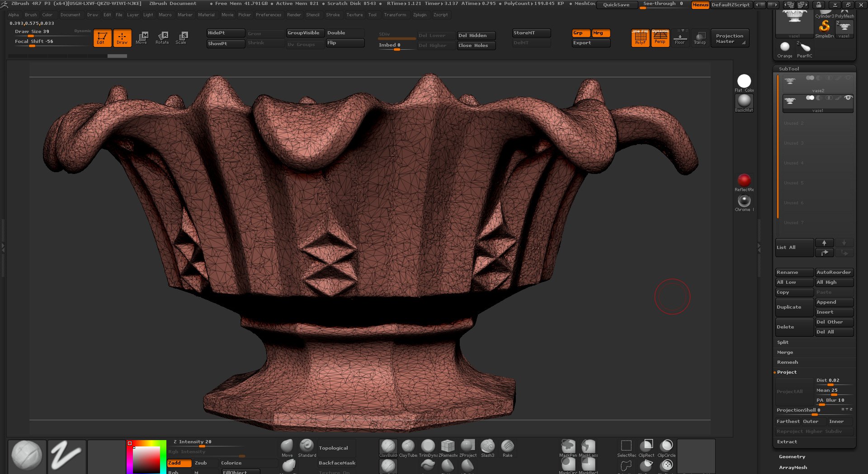Viewport: 868px width, 474px height.
Task: Click the Duplicate subtool button
Action: [x=793, y=307]
